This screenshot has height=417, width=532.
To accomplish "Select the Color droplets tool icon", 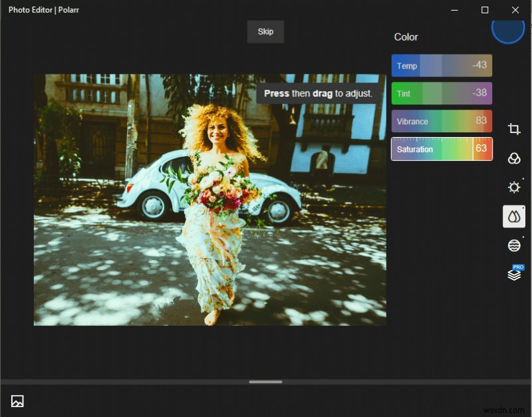I will pos(513,217).
